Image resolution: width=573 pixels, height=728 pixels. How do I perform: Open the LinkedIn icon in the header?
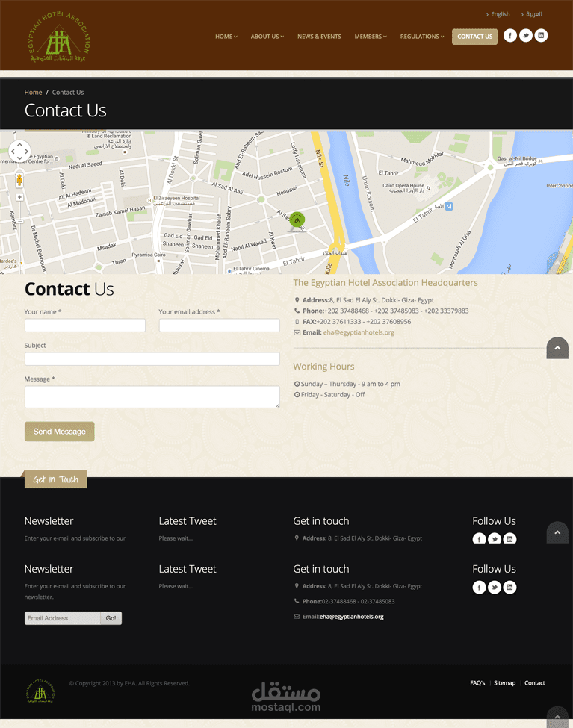(541, 36)
